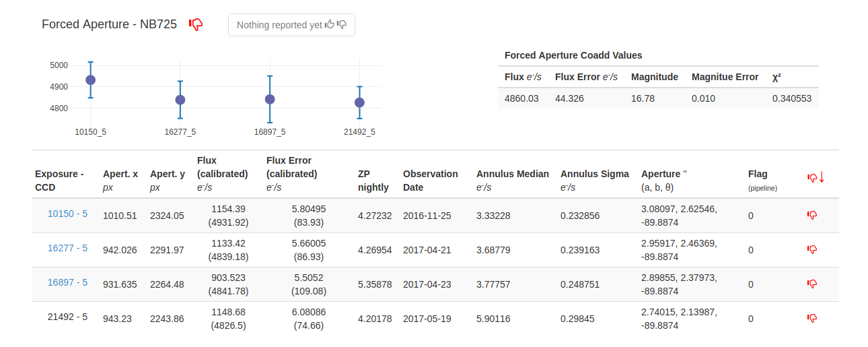
Task: Flag exposure 16897 - 5 row with thumbs-down
Action: click(812, 284)
